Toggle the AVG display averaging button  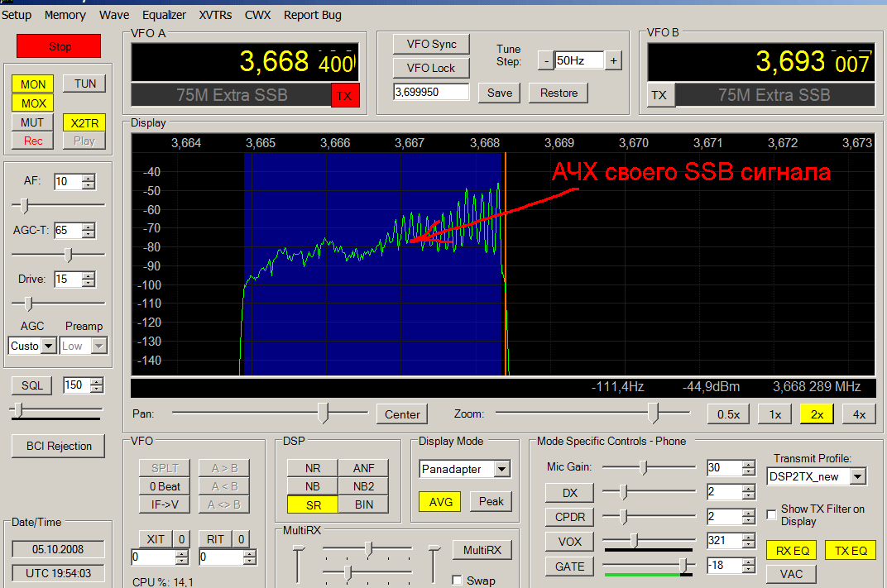(x=440, y=501)
